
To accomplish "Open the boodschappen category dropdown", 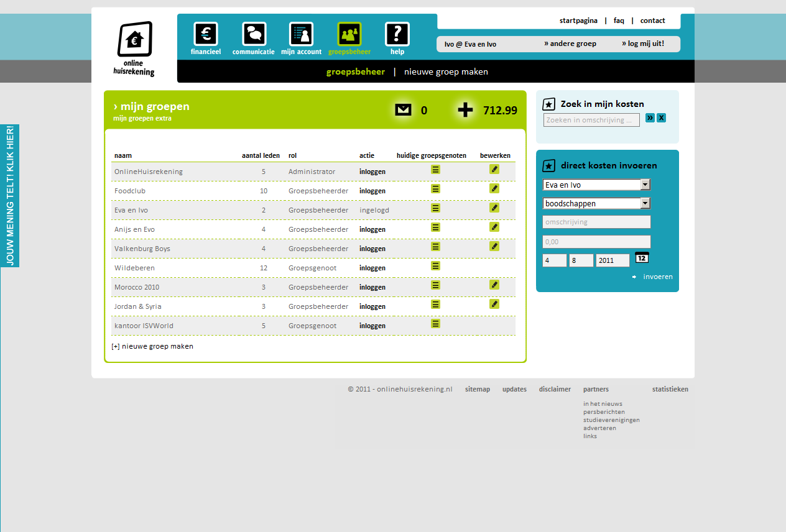I will [645, 203].
